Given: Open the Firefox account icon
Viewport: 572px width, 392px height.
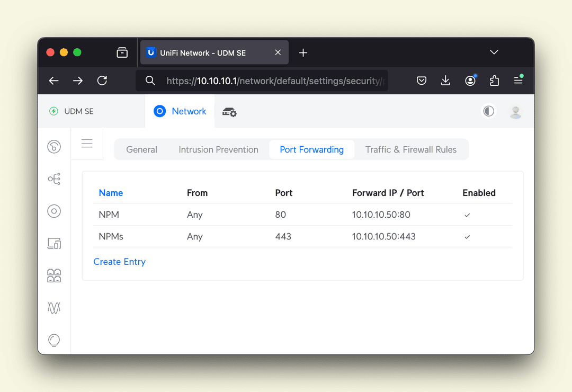Looking at the screenshot, I should 470,81.
